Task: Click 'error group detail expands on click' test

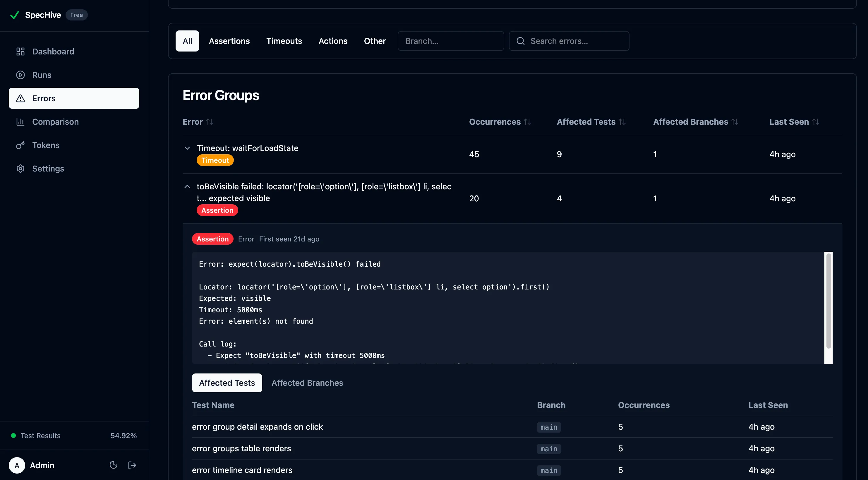Action: pos(258,427)
